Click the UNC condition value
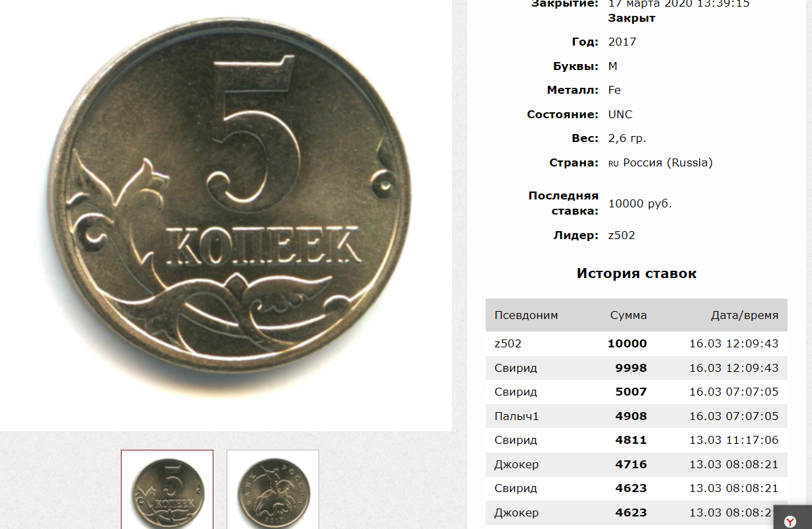This screenshot has width=812, height=529. pyautogui.click(x=620, y=114)
